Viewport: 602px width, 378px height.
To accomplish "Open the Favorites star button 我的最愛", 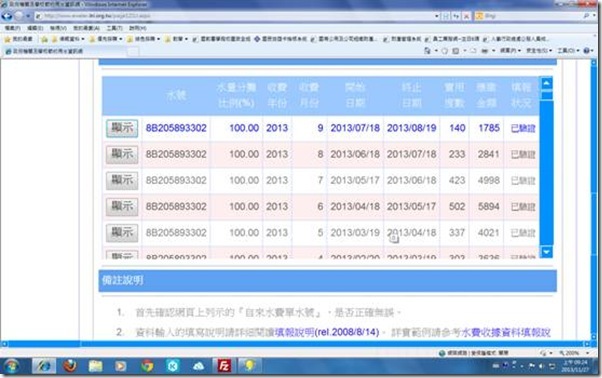I will coord(18,39).
